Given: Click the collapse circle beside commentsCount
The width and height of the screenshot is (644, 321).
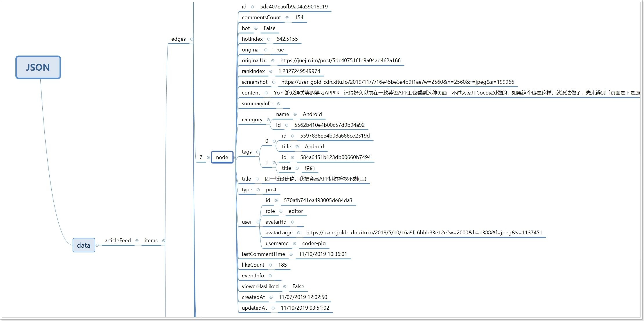Looking at the screenshot, I should coord(287,18).
